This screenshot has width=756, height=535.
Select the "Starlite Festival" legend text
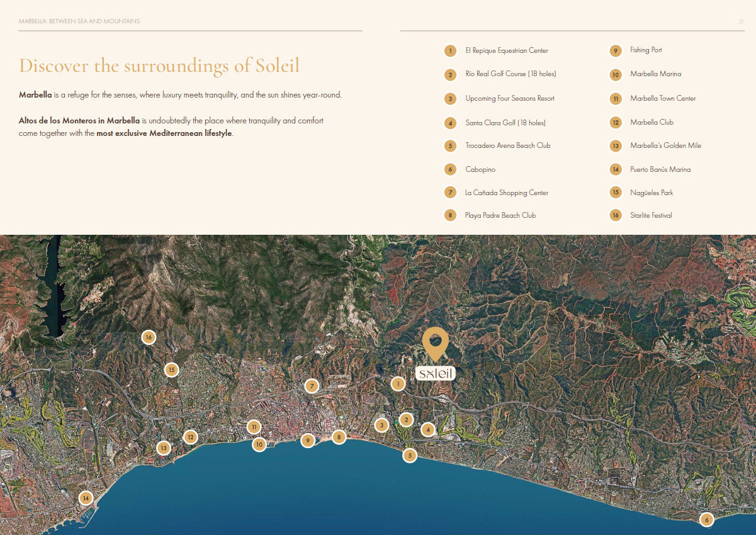(x=651, y=215)
